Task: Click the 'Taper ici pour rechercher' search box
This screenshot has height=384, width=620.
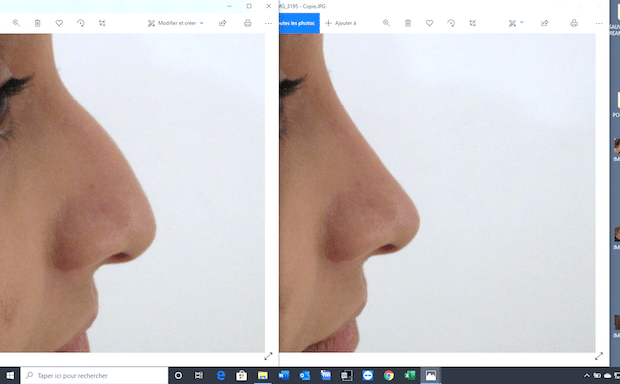Action: pos(94,375)
